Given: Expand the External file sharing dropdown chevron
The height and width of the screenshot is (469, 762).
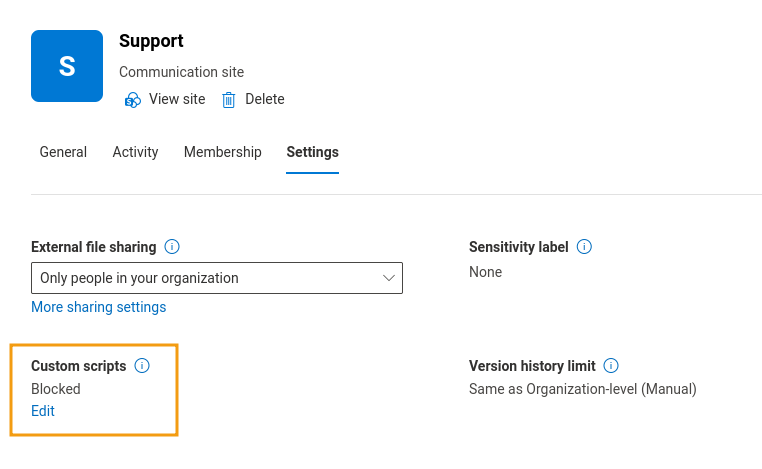Looking at the screenshot, I should tap(389, 278).
